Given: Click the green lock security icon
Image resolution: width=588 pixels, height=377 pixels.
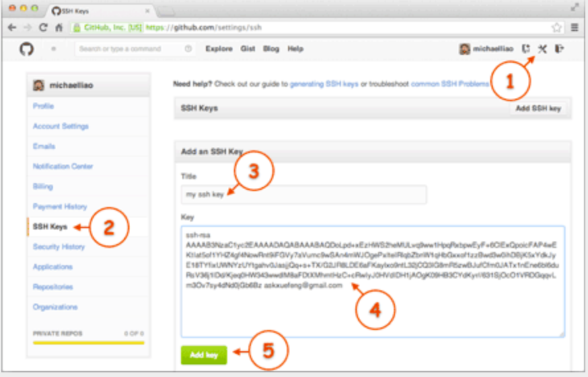Looking at the screenshot, I should point(77,27).
